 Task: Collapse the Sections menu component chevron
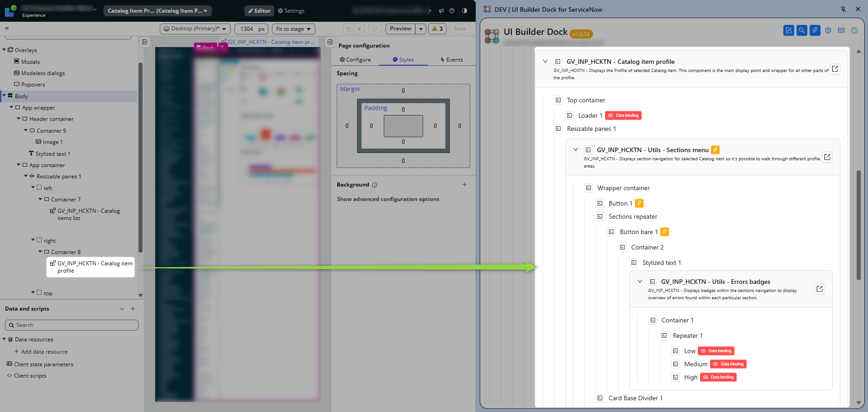[x=576, y=150]
